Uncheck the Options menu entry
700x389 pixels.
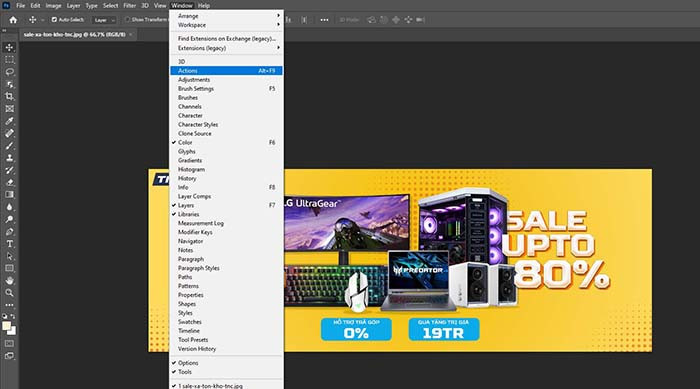click(226, 363)
